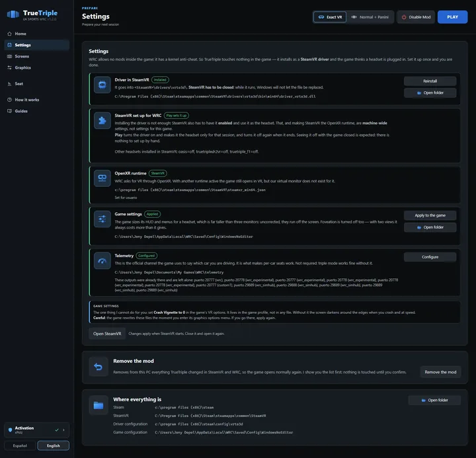
Task: Click the Screens monitor icon
Action: click(x=9, y=56)
